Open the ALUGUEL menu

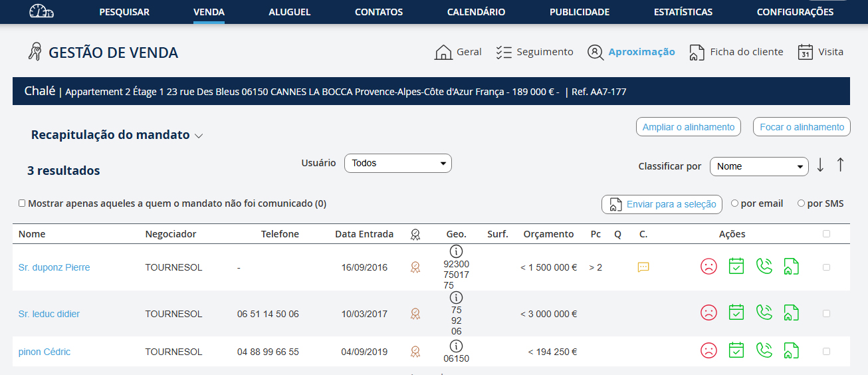(x=289, y=12)
